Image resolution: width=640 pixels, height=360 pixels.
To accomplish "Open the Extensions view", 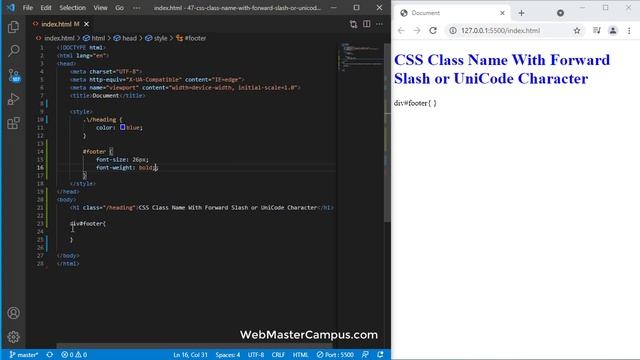I will (13, 123).
